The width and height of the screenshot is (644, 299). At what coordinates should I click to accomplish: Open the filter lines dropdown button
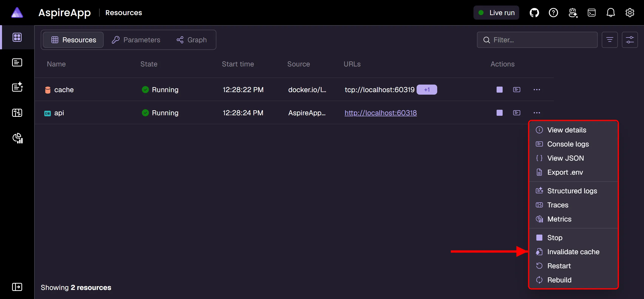pos(610,40)
